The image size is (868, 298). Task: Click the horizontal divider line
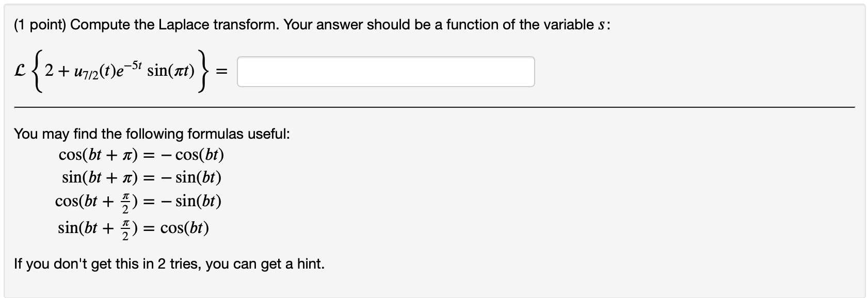tap(433, 108)
